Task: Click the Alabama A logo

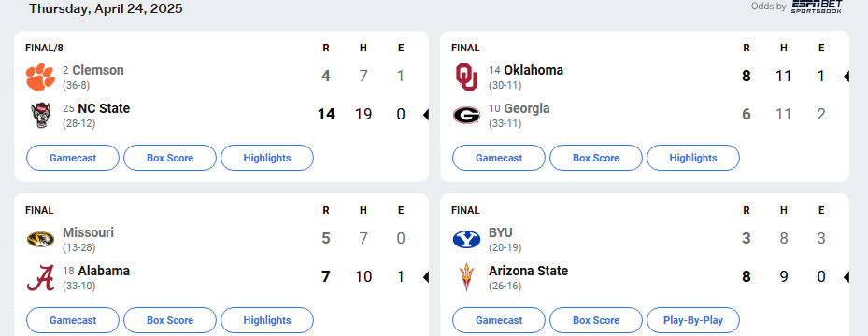Action: click(40, 278)
